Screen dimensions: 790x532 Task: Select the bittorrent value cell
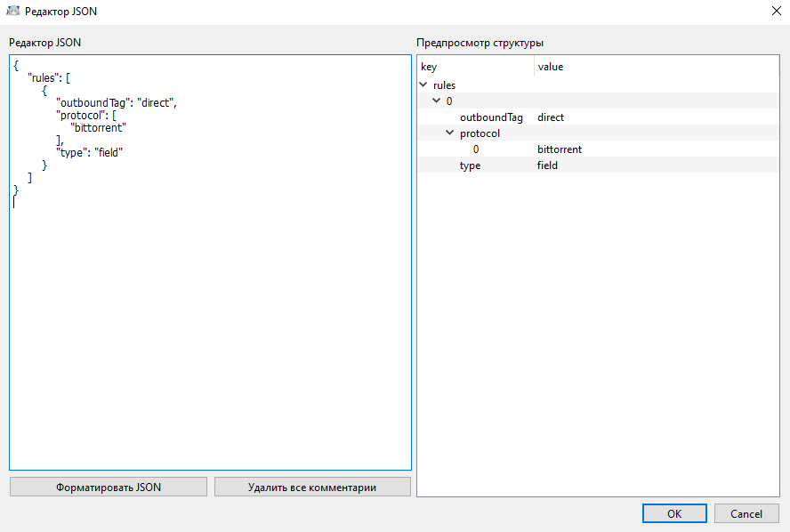point(560,149)
